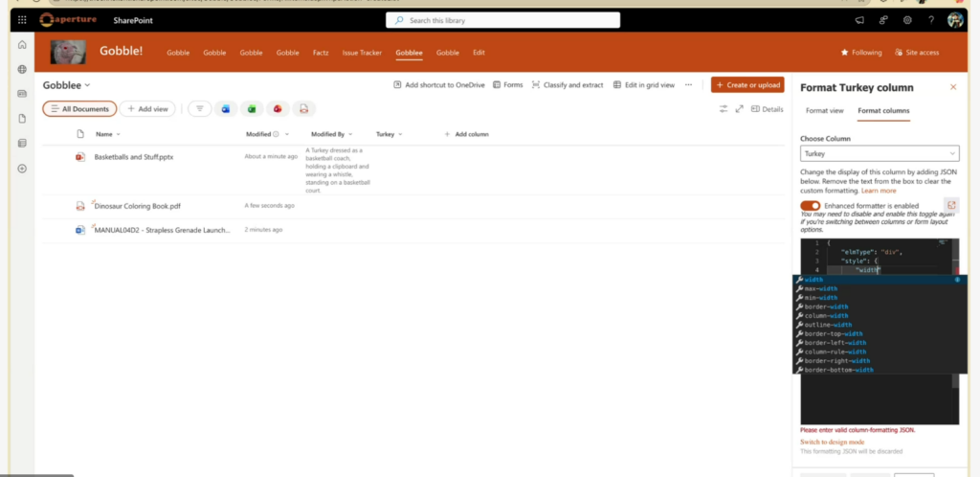
Task: Click the filter lines pill icon
Action: coord(200,109)
